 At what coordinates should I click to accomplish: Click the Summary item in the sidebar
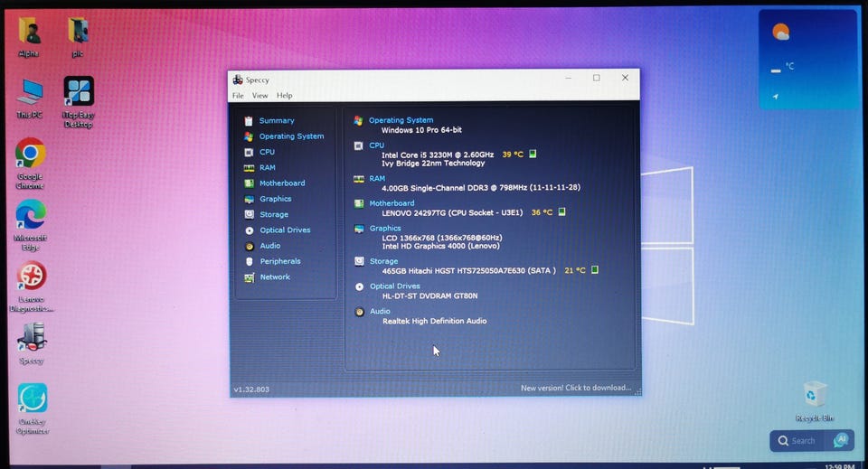[x=276, y=121]
